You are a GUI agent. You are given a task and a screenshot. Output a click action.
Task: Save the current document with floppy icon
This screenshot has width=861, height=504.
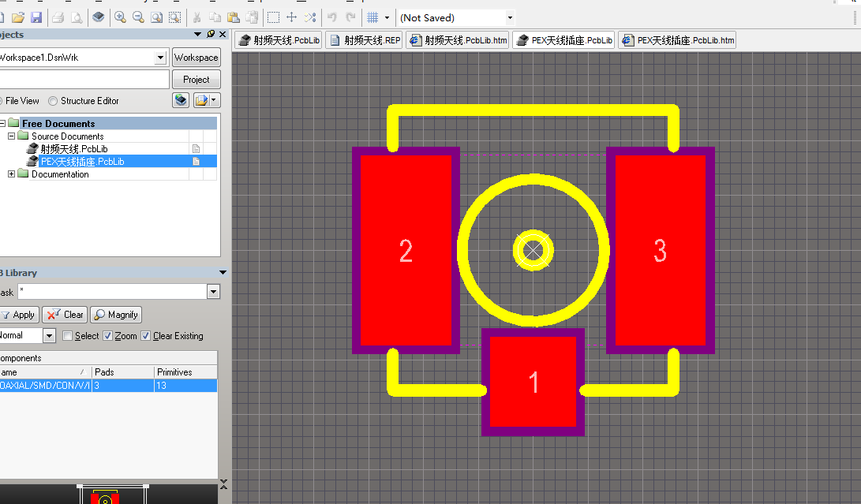[x=36, y=17]
